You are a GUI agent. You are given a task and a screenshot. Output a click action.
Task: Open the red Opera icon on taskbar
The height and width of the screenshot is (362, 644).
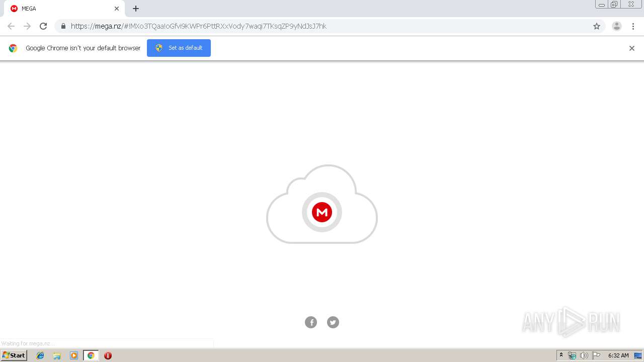pos(108,355)
